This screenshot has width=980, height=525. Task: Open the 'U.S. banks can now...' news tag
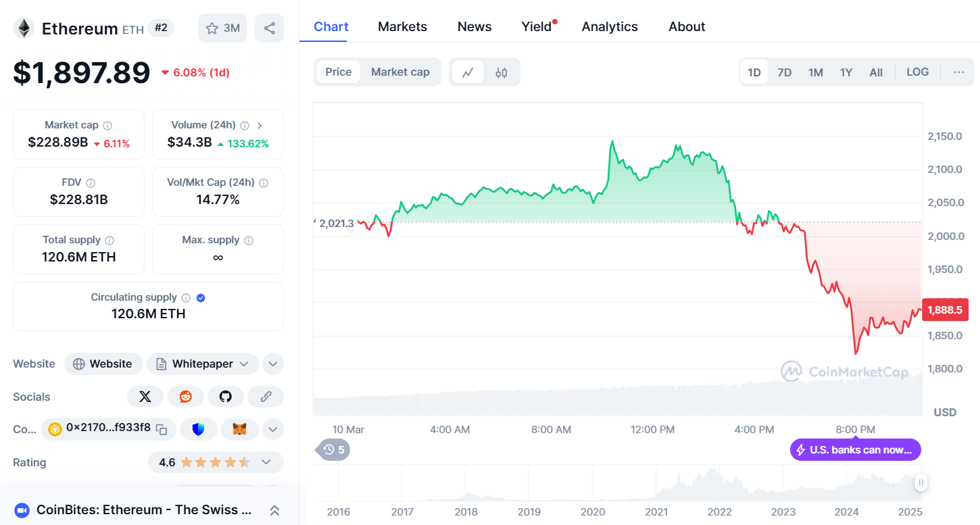(856, 449)
